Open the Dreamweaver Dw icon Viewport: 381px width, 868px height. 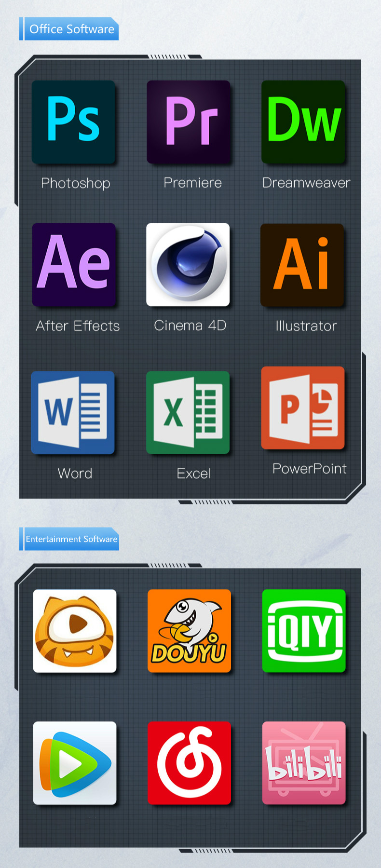(303, 122)
